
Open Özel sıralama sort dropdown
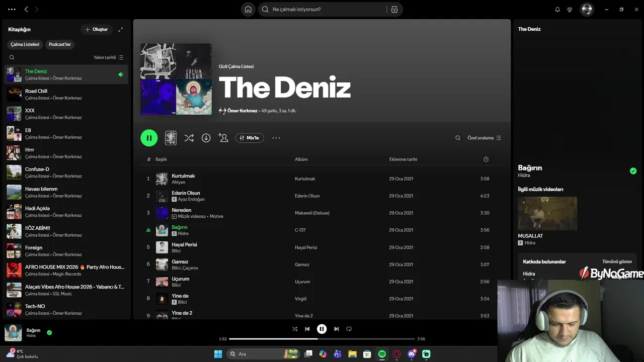(x=484, y=138)
